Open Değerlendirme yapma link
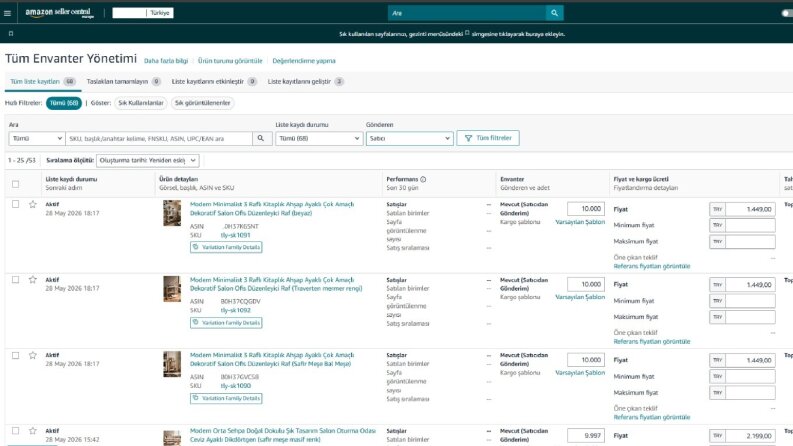Screen dimensions: 793x446 [x=304, y=61]
